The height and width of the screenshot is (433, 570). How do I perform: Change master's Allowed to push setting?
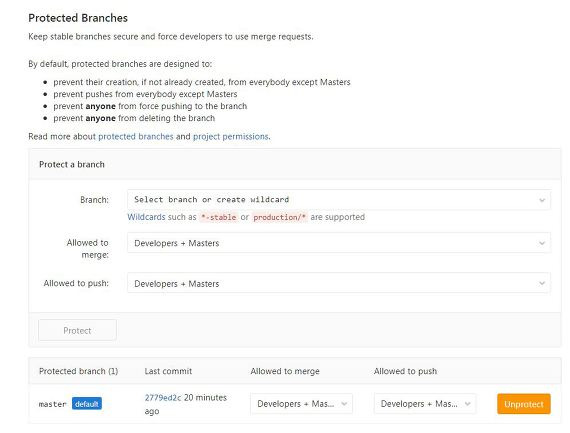[425, 404]
